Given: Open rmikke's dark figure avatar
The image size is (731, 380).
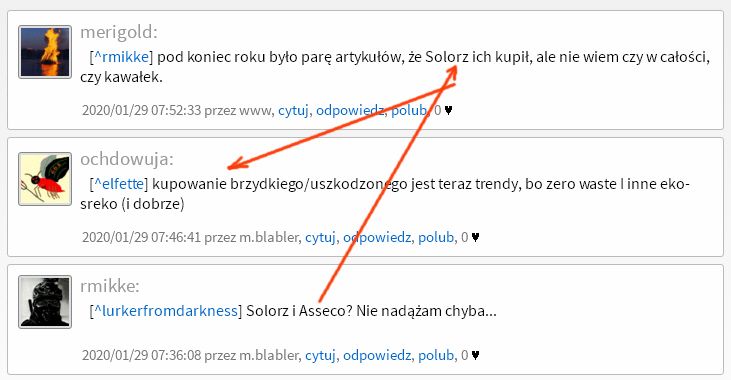Looking at the screenshot, I should click(45, 302).
